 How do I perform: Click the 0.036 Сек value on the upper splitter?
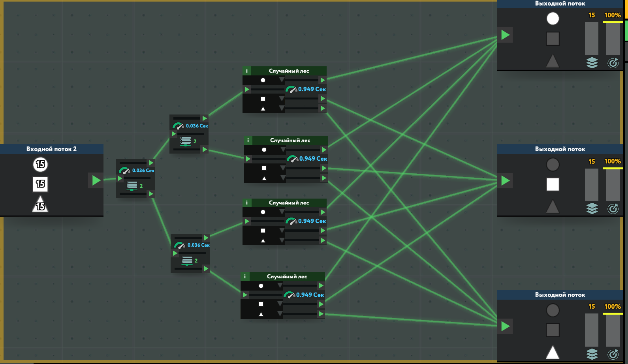tap(197, 126)
